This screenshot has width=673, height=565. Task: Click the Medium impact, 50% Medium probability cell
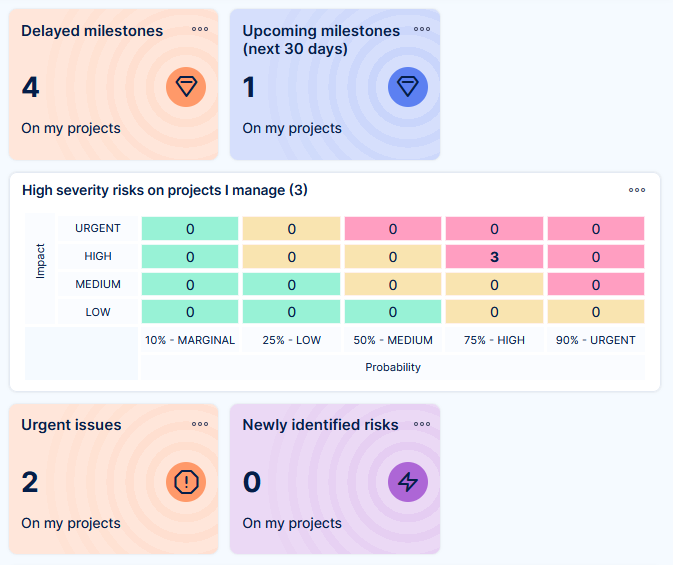(393, 285)
